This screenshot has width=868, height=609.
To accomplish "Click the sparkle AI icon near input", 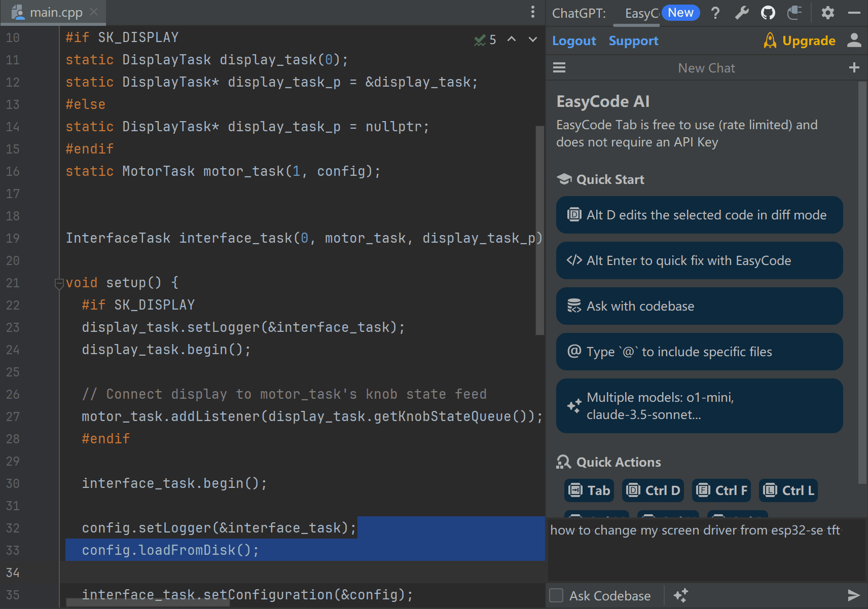I will click(x=681, y=595).
